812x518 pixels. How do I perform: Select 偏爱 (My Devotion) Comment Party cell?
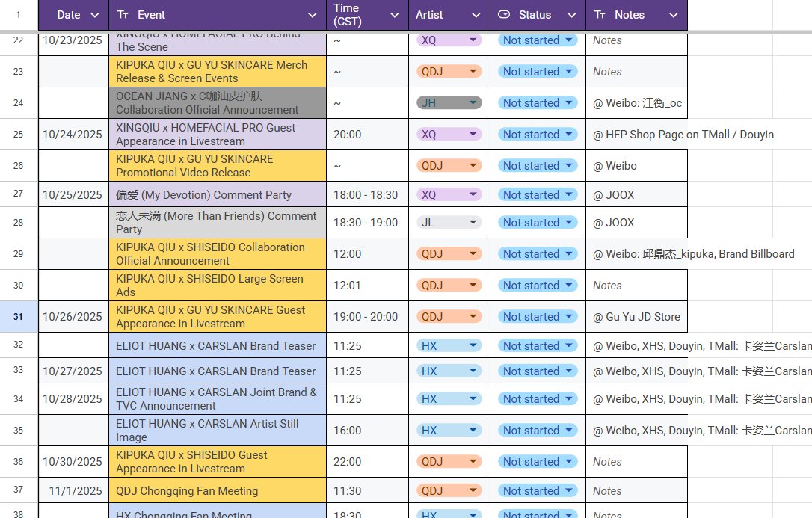[x=218, y=194]
